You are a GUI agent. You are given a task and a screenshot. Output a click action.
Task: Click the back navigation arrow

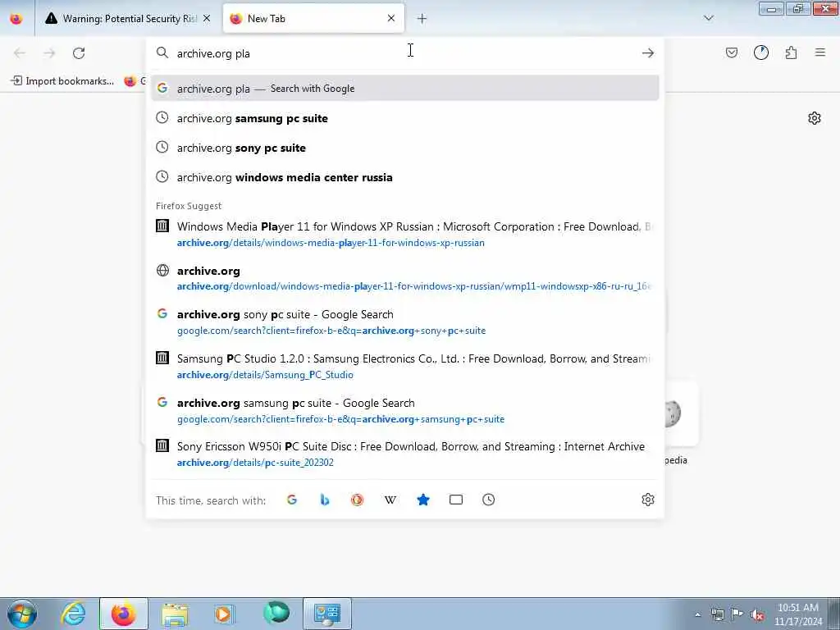coord(20,53)
